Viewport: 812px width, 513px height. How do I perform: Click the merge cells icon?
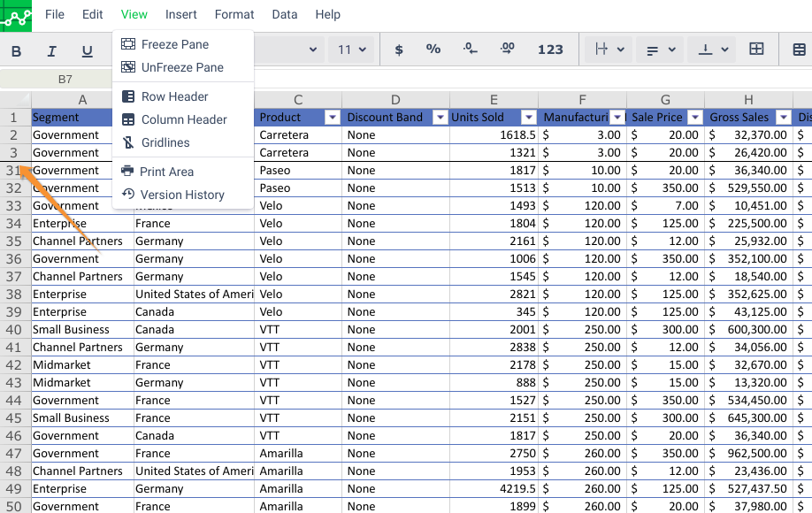[x=756, y=50]
